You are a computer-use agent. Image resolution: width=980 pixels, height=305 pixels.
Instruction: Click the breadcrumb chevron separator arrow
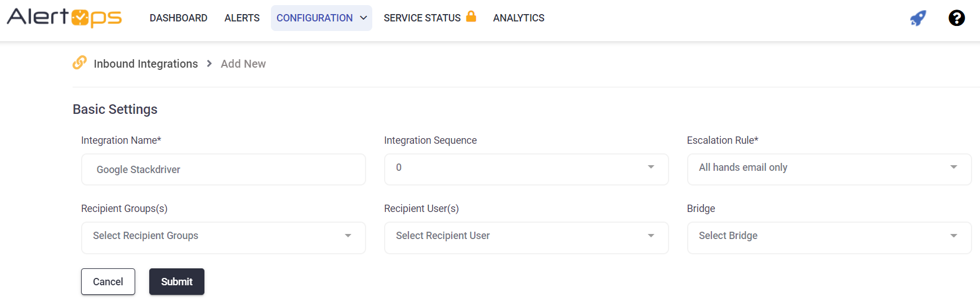(x=210, y=64)
